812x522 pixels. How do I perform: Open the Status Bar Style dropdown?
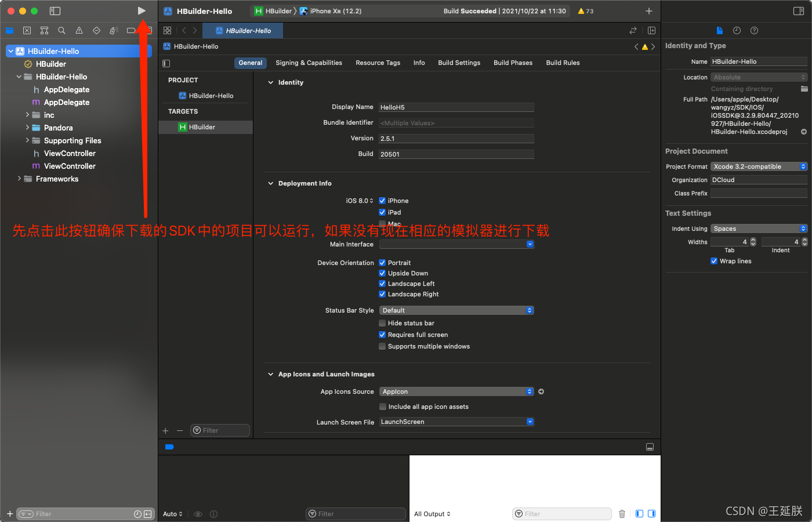click(456, 310)
